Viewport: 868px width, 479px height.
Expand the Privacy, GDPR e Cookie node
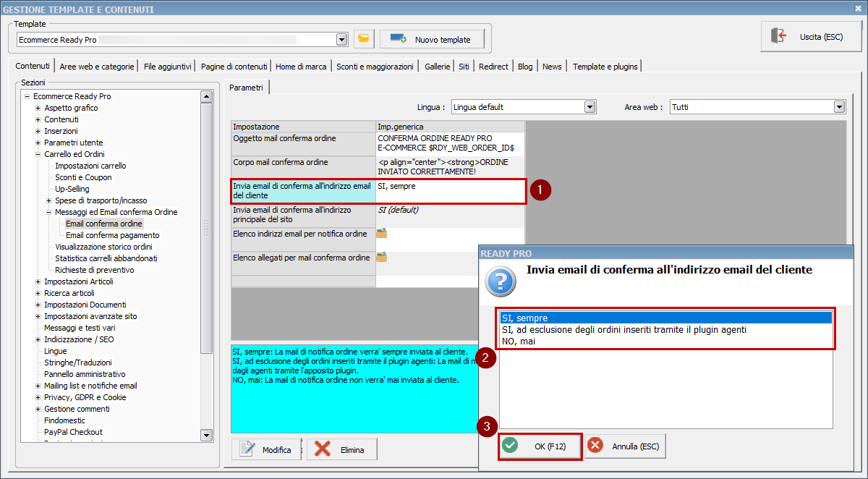(38, 397)
